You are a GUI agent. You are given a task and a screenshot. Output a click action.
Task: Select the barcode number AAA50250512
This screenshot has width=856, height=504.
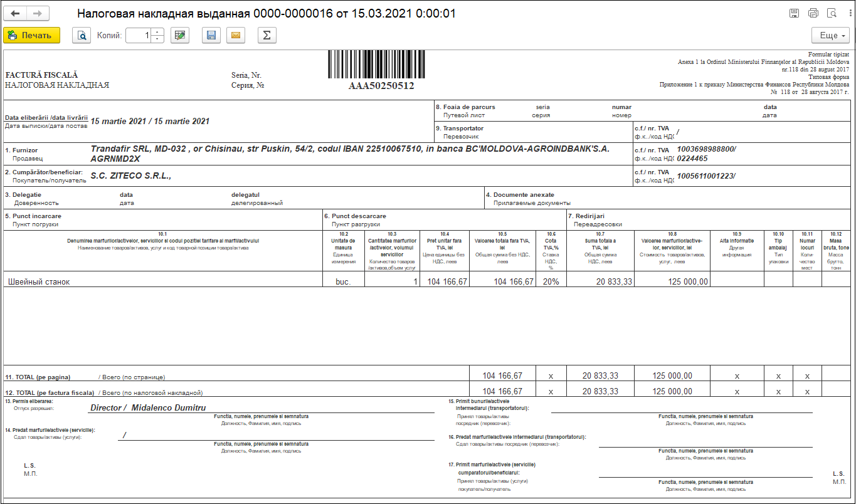(381, 86)
